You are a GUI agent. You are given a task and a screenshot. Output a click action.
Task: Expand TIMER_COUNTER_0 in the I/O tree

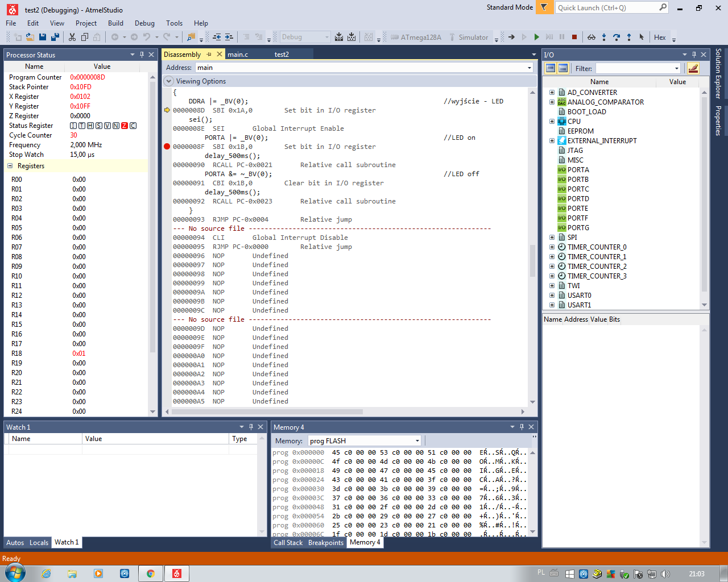click(x=552, y=247)
